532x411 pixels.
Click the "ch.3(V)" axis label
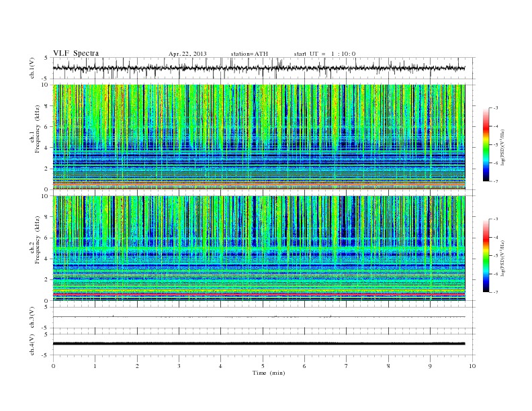coord(32,318)
